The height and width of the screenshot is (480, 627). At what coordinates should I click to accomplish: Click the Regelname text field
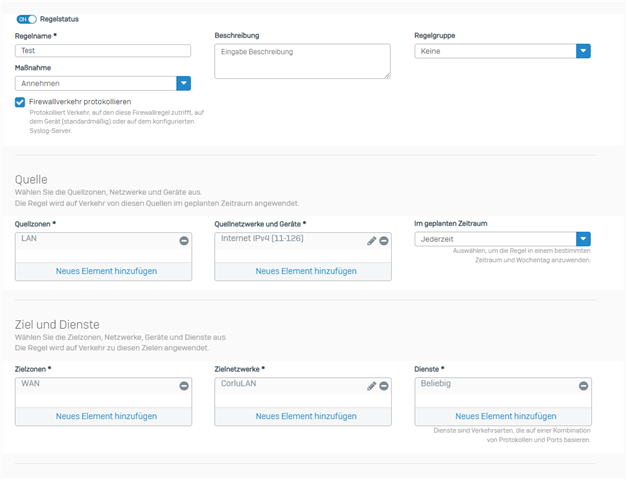[x=103, y=51]
